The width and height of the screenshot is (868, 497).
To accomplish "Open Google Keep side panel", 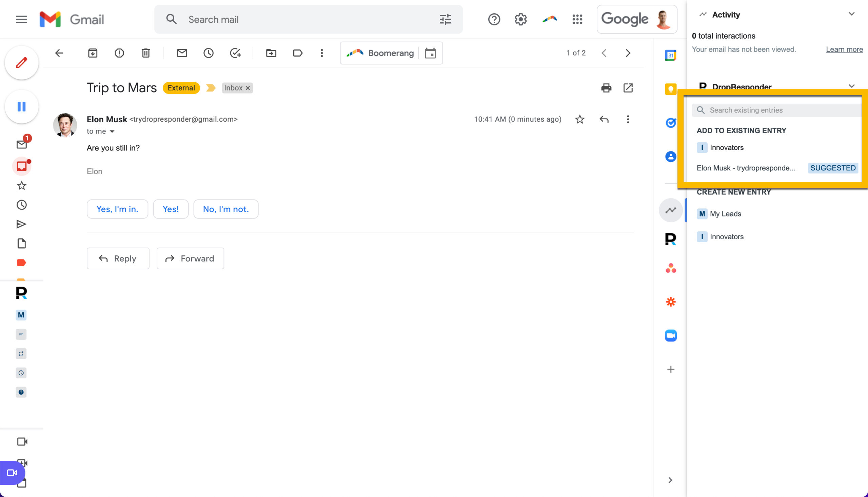I will click(x=671, y=89).
